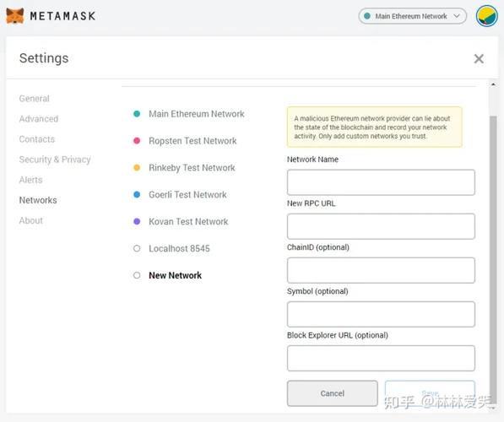Click the empty circle beside New Network
Image resolution: width=504 pixels, height=422 pixels.
coord(137,275)
